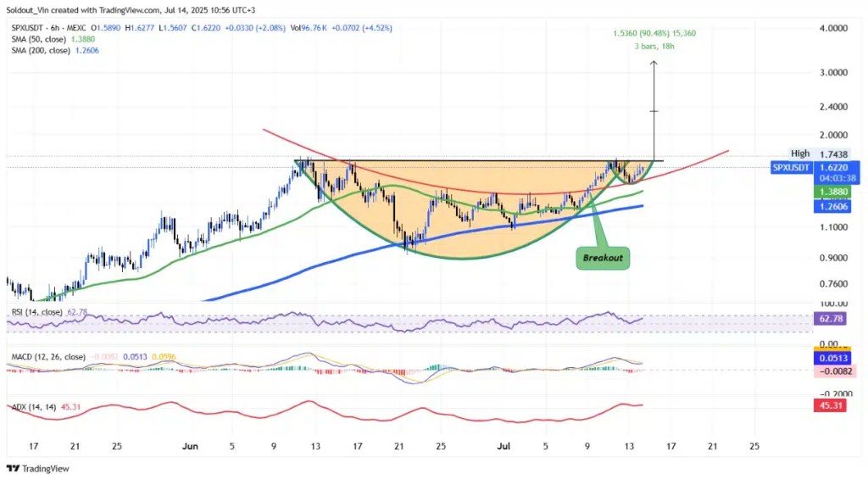Click the green Breakout callout label

click(x=604, y=256)
